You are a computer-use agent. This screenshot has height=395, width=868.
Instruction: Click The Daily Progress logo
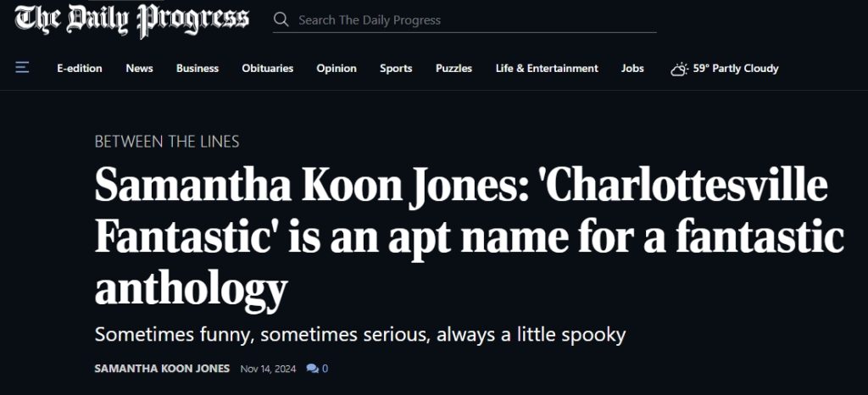pos(132,20)
